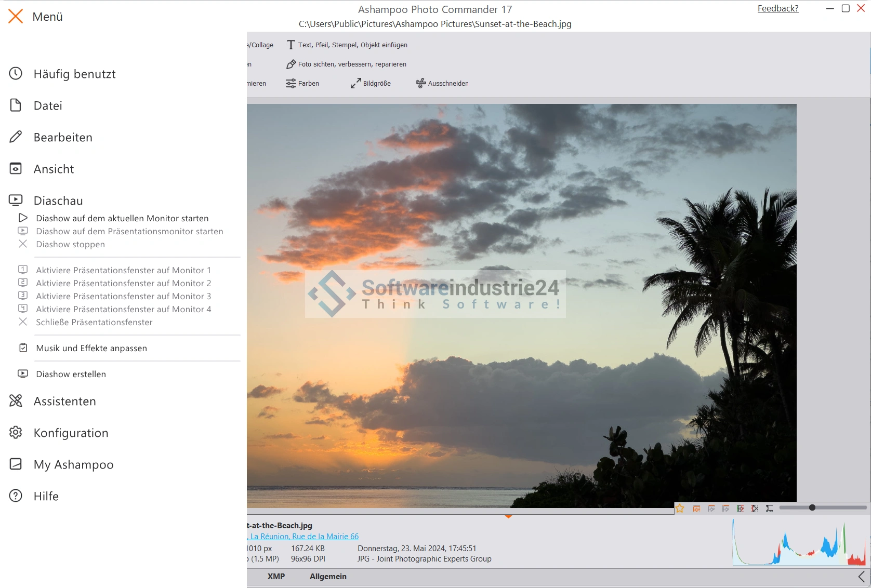This screenshot has height=588, width=871.
Task: Toggle the favorite star for this photo
Action: click(x=680, y=509)
